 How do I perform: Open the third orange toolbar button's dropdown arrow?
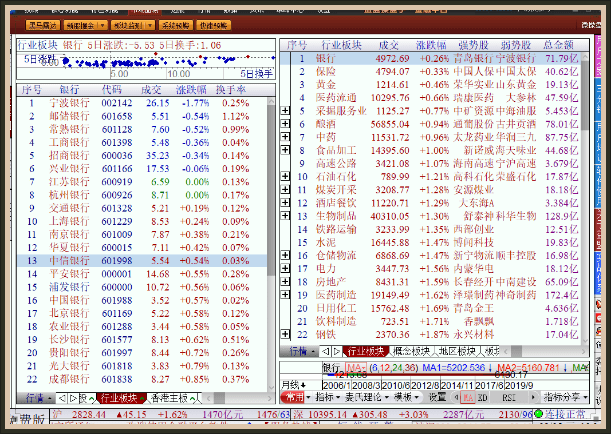(x=150, y=25)
